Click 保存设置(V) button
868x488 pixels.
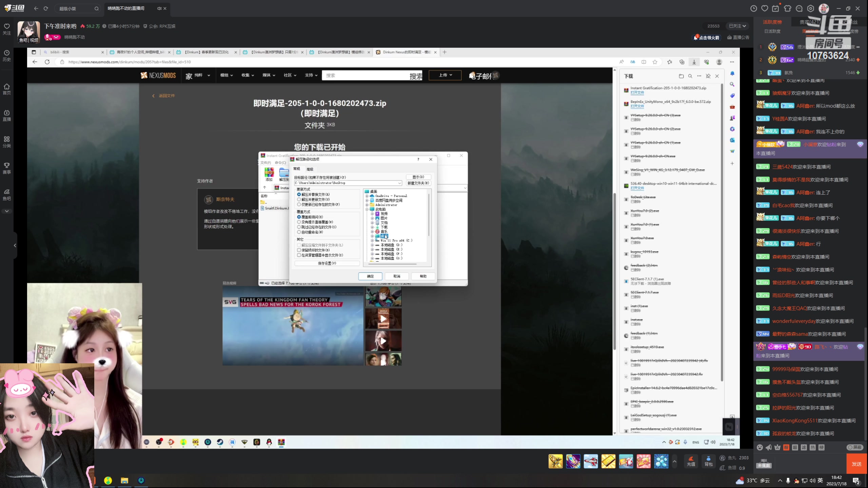(x=327, y=263)
